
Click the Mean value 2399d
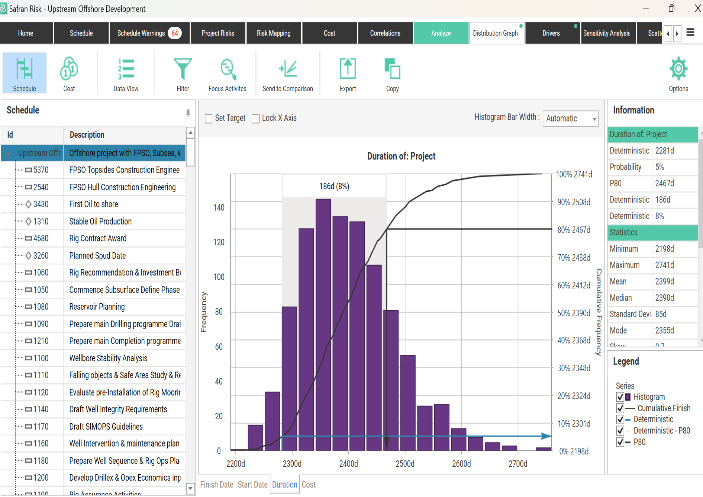tap(664, 281)
